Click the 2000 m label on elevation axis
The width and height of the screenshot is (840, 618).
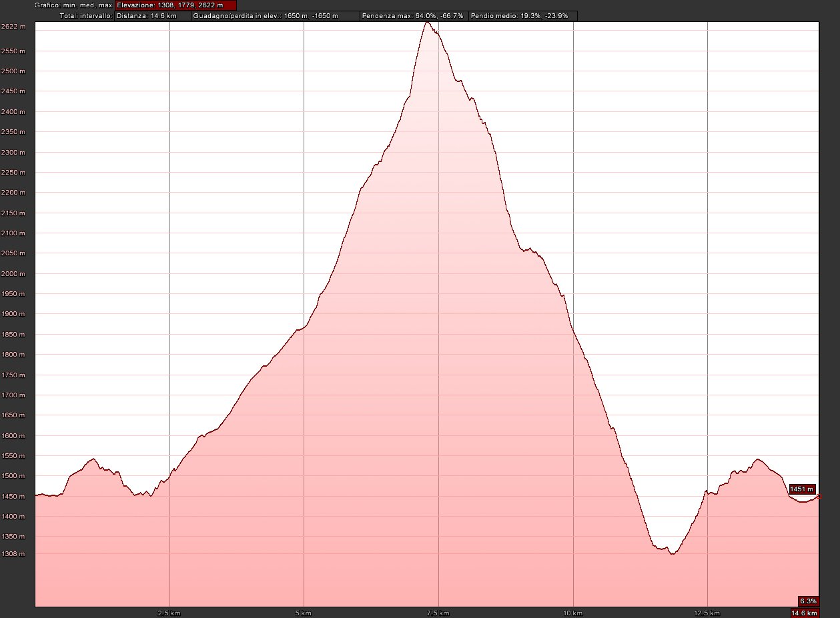tap(13, 274)
